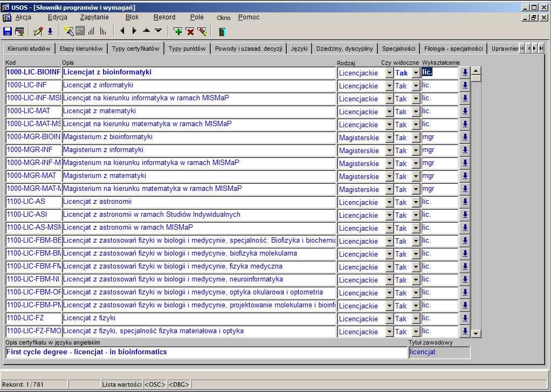Click the ascending bars sort icon

tap(91, 31)
